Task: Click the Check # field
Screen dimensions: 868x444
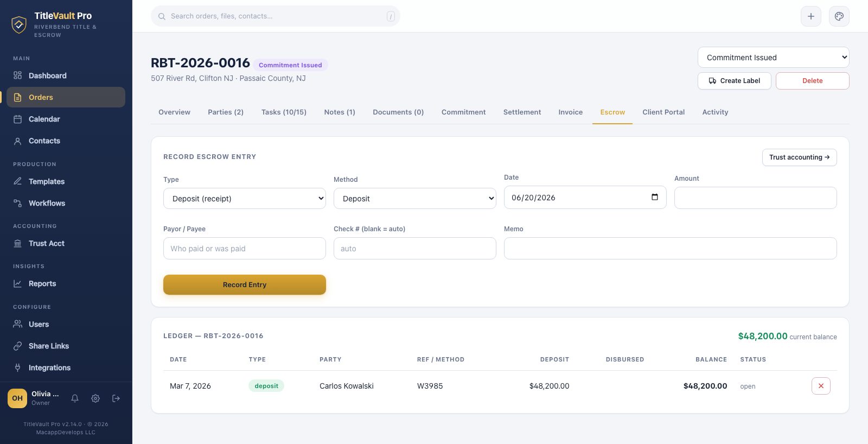Action: pyautogui.click(x=415, y=248)
